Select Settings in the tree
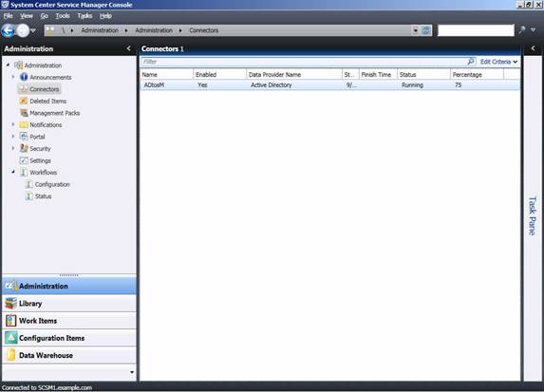Viewport: 544px width, 392px height. [40, 160]
